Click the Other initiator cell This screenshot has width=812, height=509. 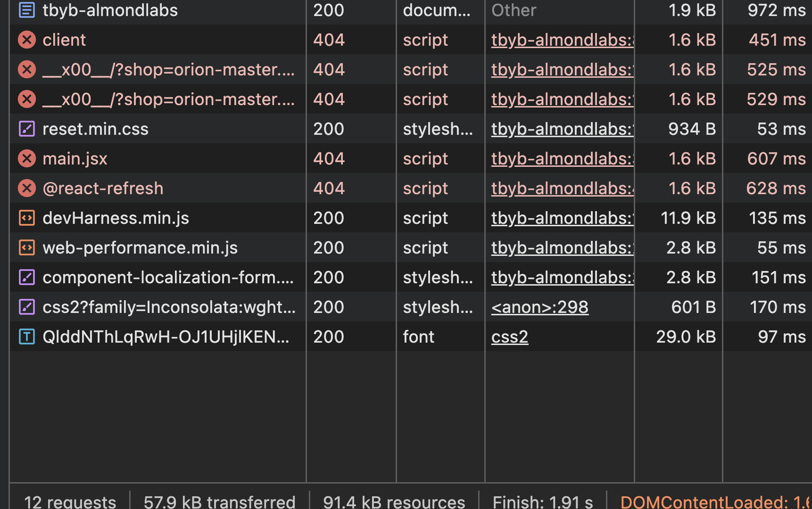coord(514,10)
